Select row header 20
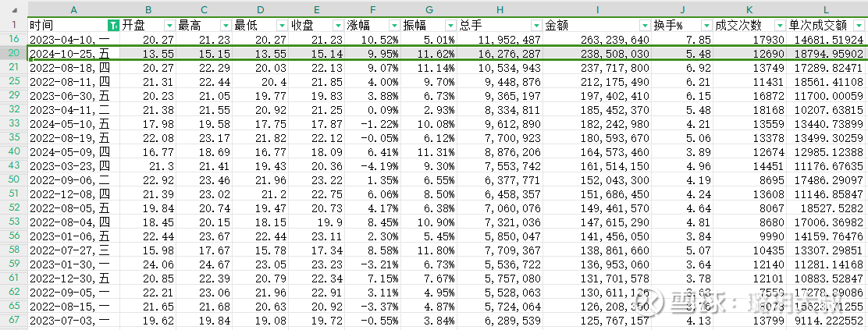Screen dimensions: 868x330 point(14,53)
